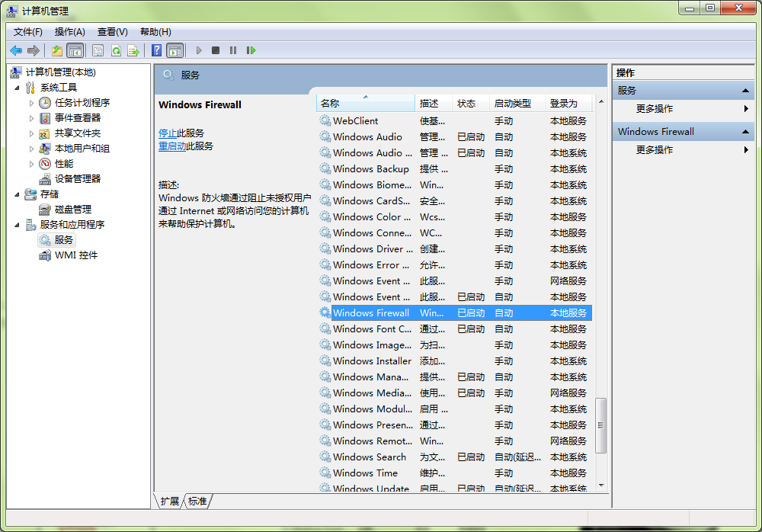The image size is (762, 532).
Task: Expand the 事件查看器 node
Action: pyautogui.click(x=31, y=118)
